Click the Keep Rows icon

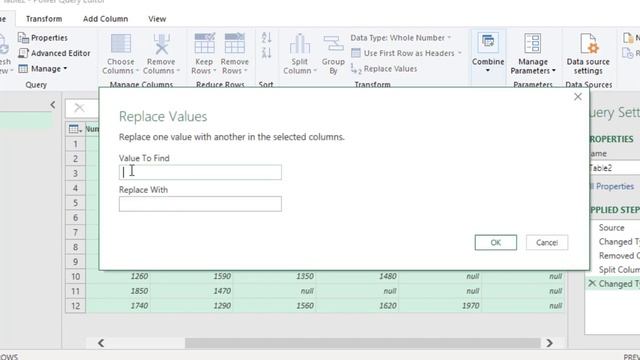204,44
